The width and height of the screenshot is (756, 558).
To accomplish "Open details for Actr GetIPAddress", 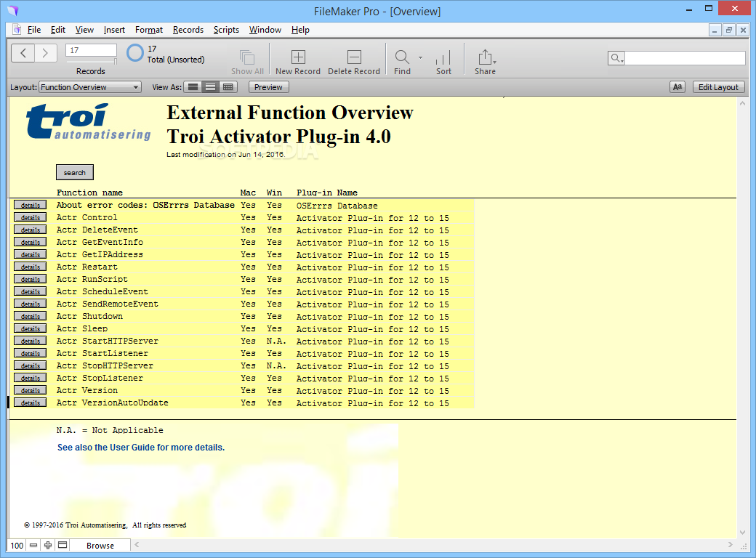I will 31,255.
